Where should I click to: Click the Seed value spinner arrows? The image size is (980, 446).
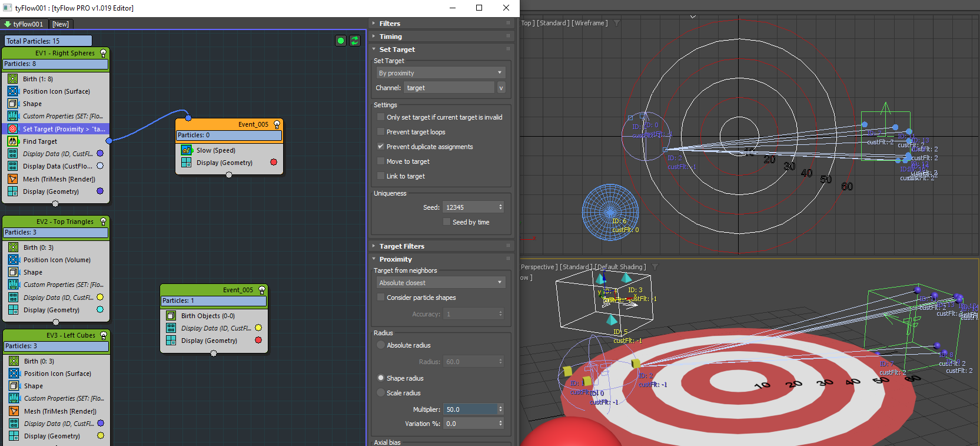(x=501, y=207)
